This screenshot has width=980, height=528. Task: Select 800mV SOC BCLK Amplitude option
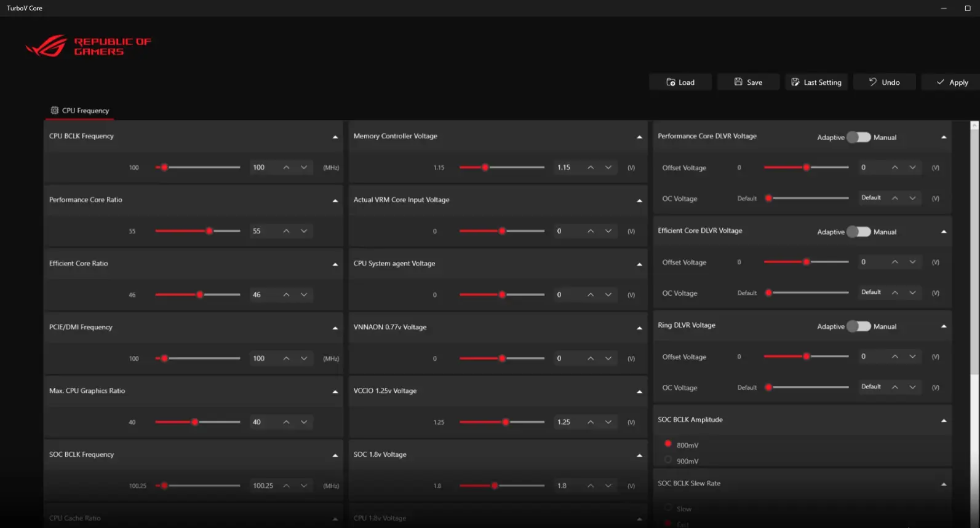pyautogui.click(x=668, y=444)
